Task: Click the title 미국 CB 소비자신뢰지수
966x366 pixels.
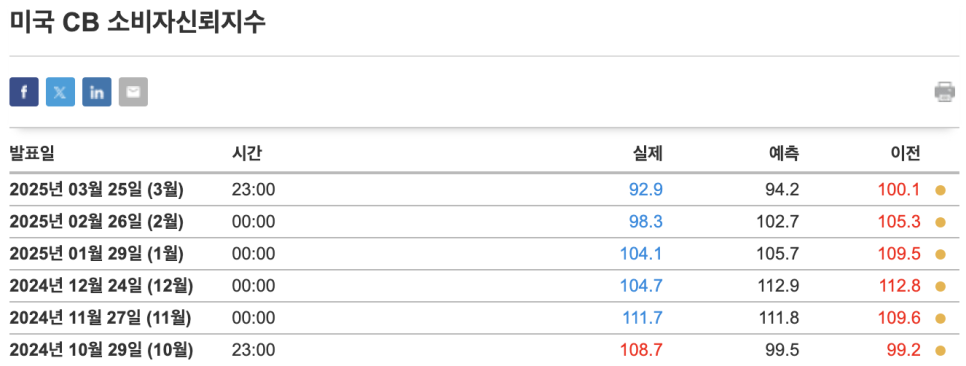Action: click(x=137, y=23)
